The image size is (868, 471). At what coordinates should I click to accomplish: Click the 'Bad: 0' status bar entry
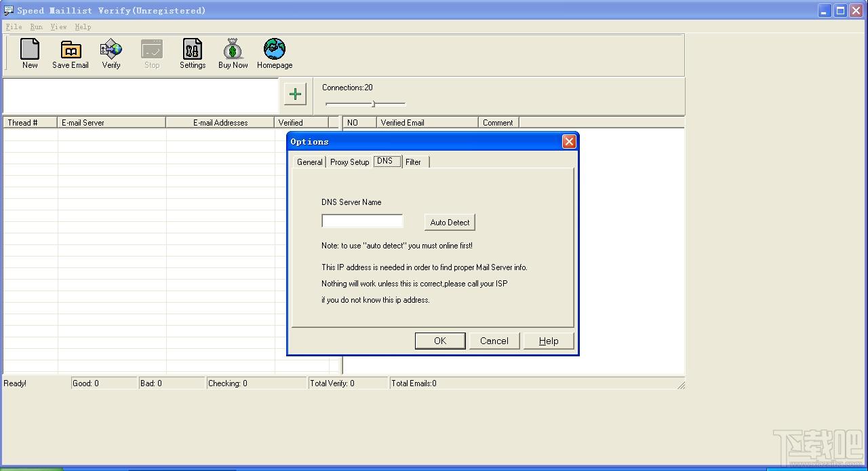tap(172, 383)
